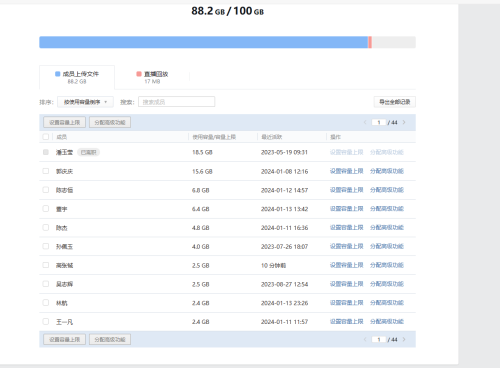Image resolution: width=500 pixels, height=368 pixels.
Task: Switch to the member uploaded files 88.2 GB tab
Action: click(x=77, y=77)
